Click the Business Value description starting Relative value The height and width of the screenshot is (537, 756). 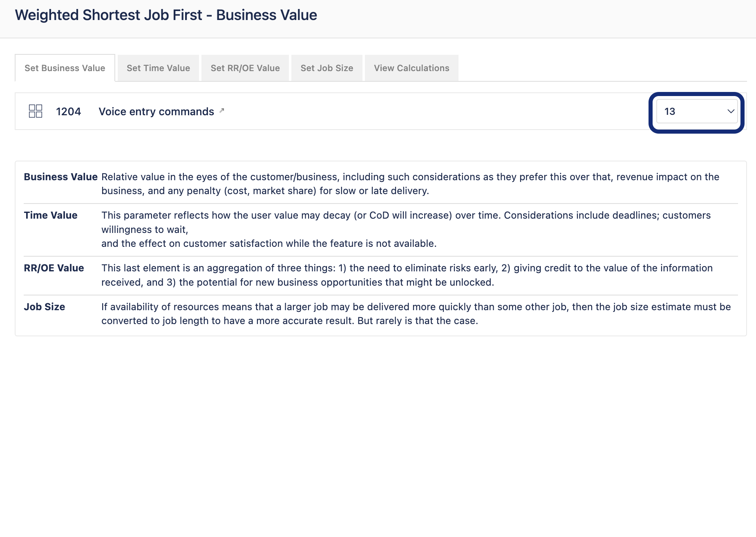pos(410,184)
